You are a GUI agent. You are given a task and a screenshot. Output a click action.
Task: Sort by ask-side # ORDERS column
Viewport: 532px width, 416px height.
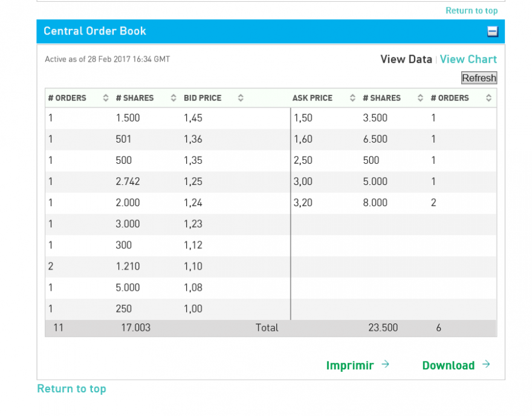488,98
